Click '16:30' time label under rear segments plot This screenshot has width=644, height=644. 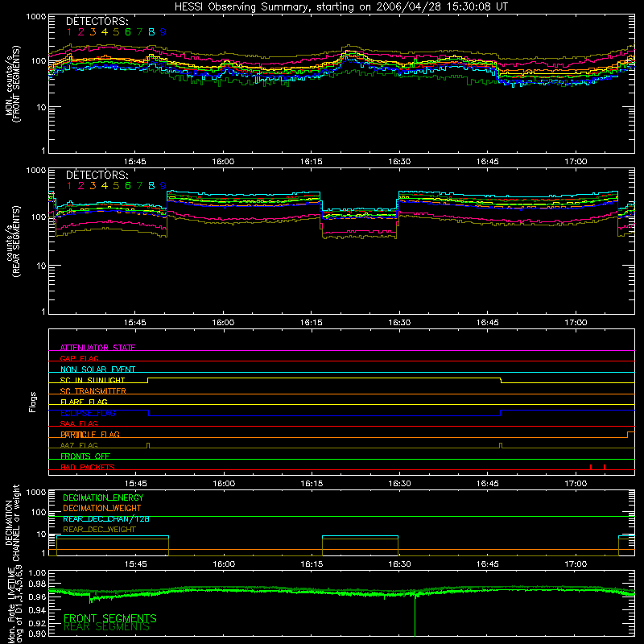coord(399,323)
